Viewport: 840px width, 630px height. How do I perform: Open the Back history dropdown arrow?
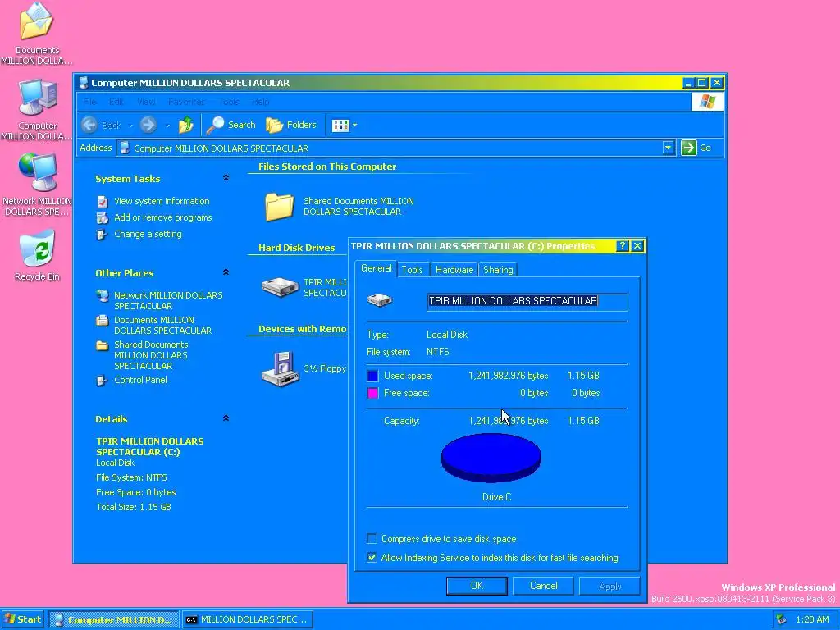130,126
